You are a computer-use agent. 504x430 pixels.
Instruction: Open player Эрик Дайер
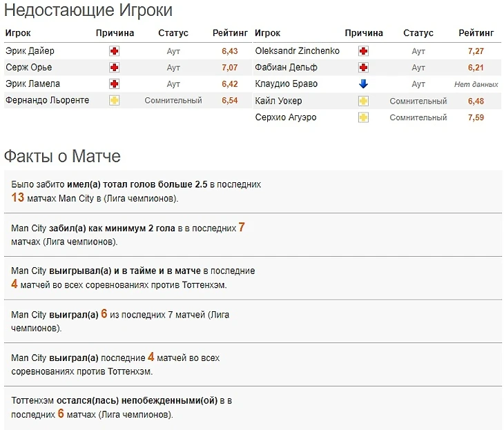point(30,51)
